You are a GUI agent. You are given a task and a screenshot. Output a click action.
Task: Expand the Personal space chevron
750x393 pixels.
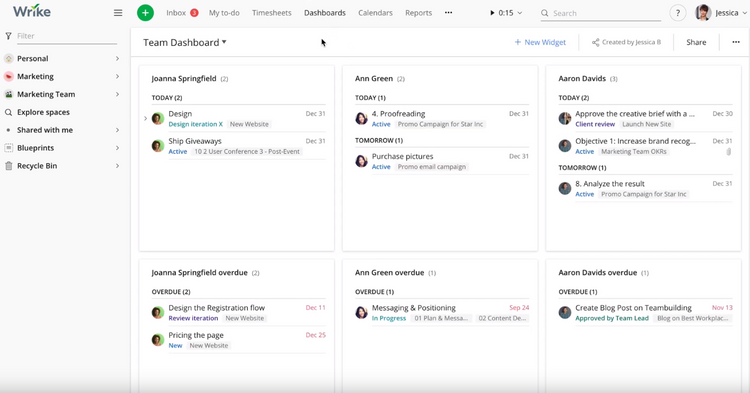pyautogui.click(x=117, y=58)
